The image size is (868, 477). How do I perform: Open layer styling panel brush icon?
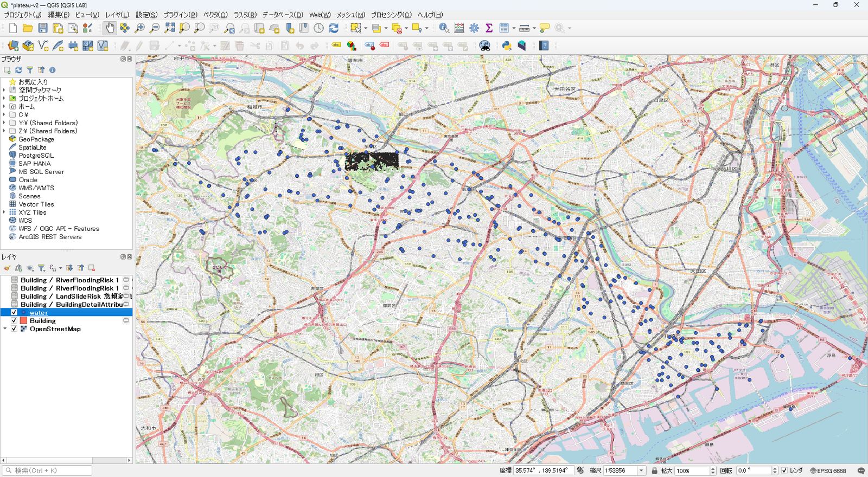pos(7,268)
